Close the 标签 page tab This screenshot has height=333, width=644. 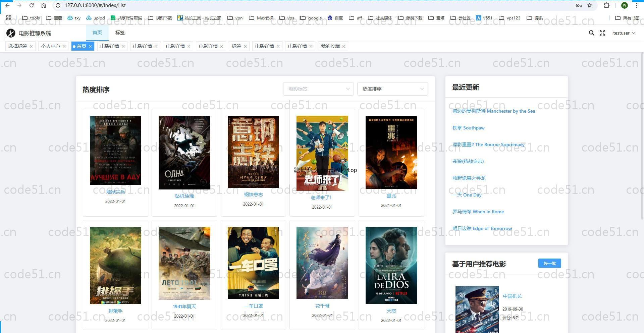[x=245, y=47]
